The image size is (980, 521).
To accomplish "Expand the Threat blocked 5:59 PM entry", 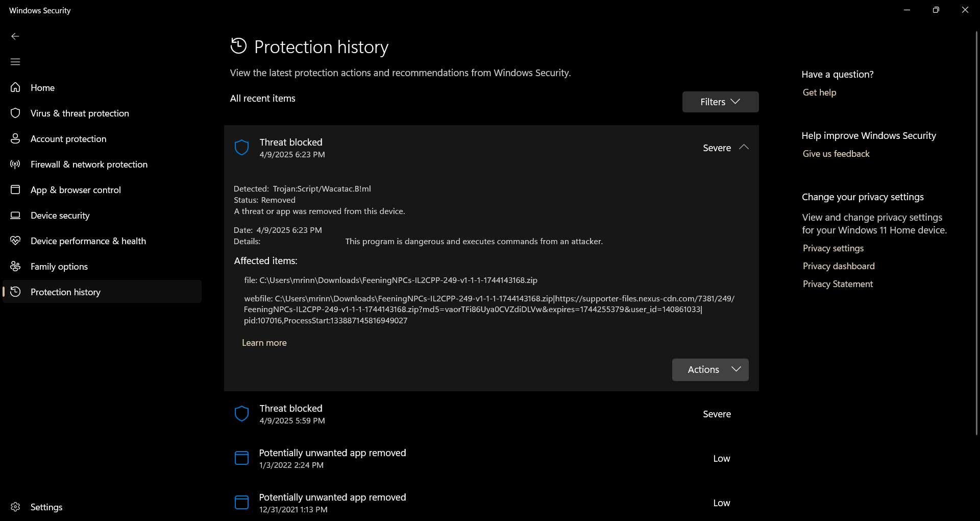I will point(491,414).
